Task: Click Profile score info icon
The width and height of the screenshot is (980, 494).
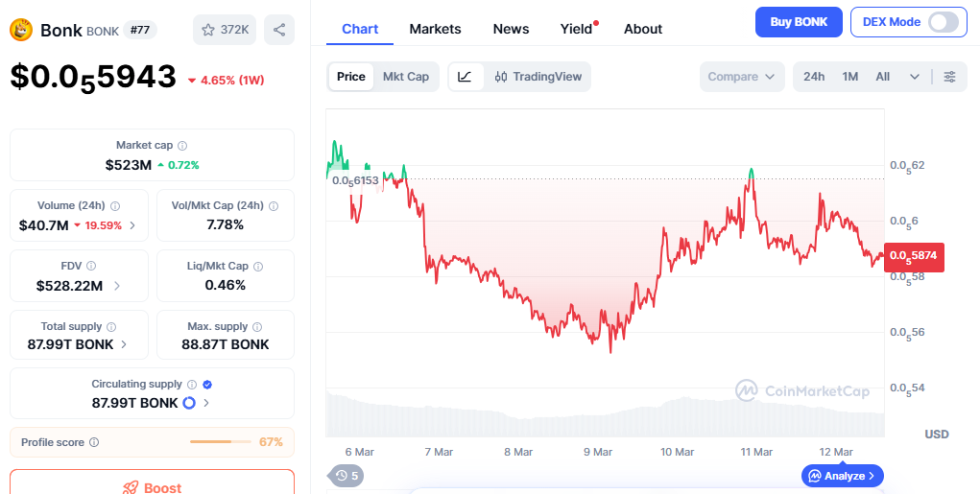Action: point(94,442)
